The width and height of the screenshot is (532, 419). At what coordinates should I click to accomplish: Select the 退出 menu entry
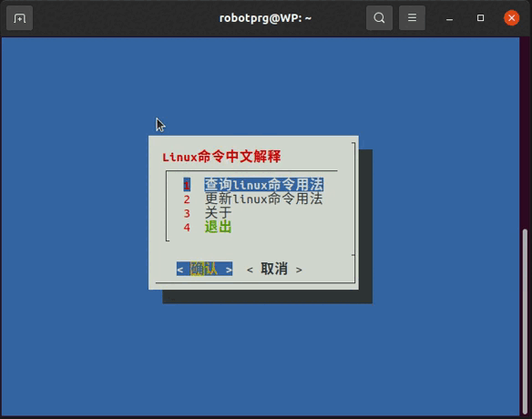coord(218,227)
